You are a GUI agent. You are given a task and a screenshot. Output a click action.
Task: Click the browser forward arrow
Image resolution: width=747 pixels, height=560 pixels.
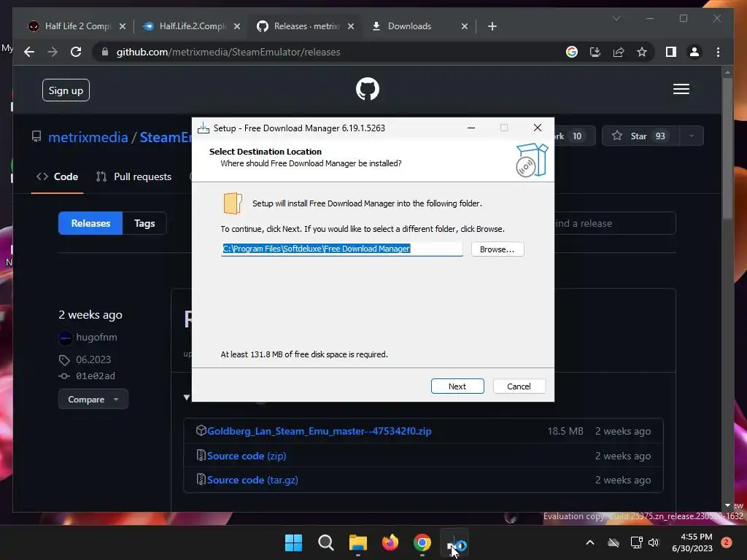tap(53, 52)
